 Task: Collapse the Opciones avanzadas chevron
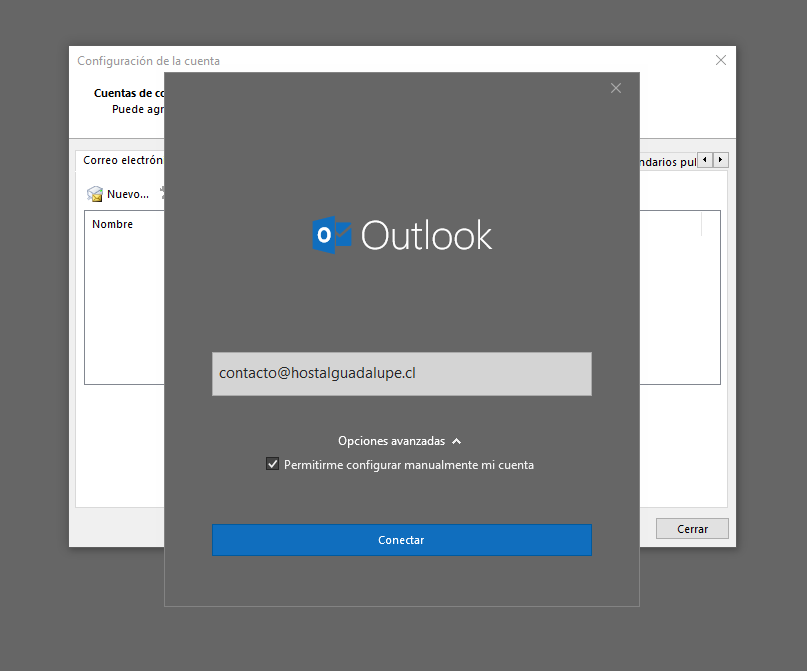(457, 441)
